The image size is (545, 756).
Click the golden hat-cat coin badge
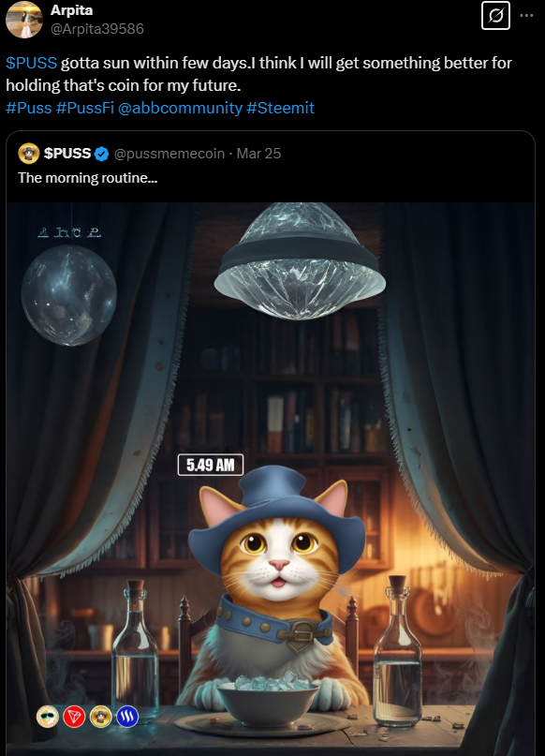coord(100,715)
